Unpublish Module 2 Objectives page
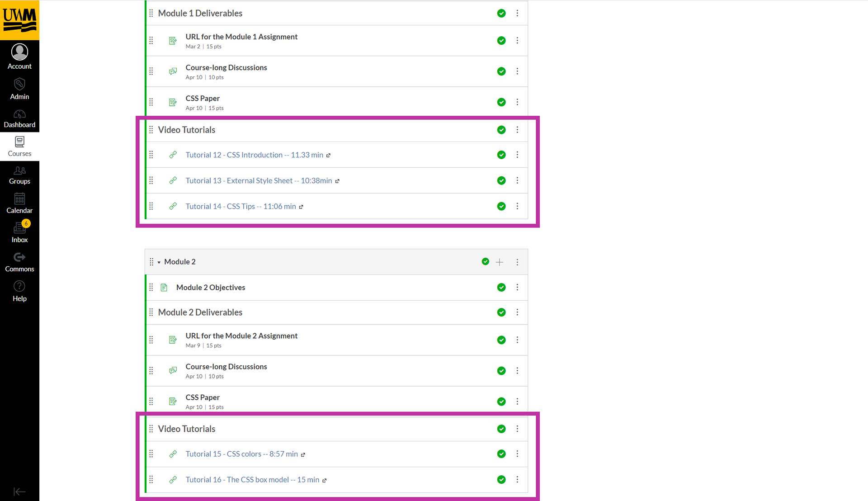The width and height of the screenshot is (868, 501). pyautogui.click(x=501, y=287)
